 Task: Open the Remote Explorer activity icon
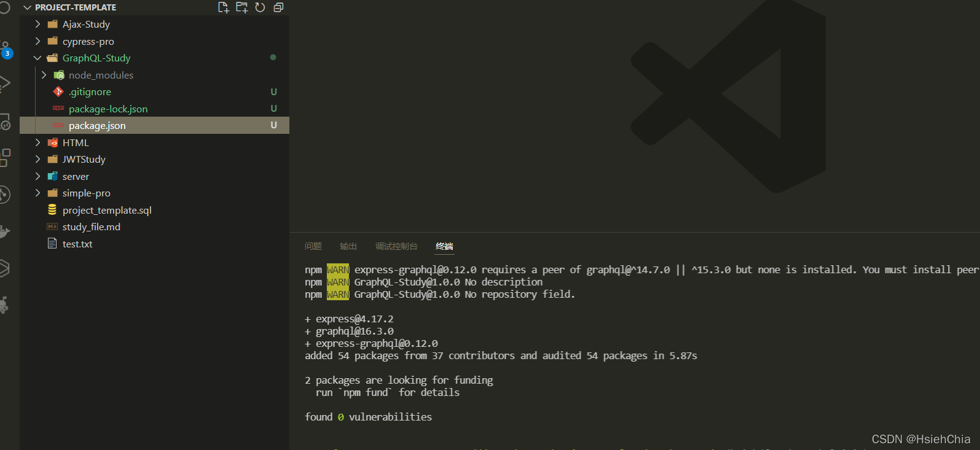click(5, 122)
